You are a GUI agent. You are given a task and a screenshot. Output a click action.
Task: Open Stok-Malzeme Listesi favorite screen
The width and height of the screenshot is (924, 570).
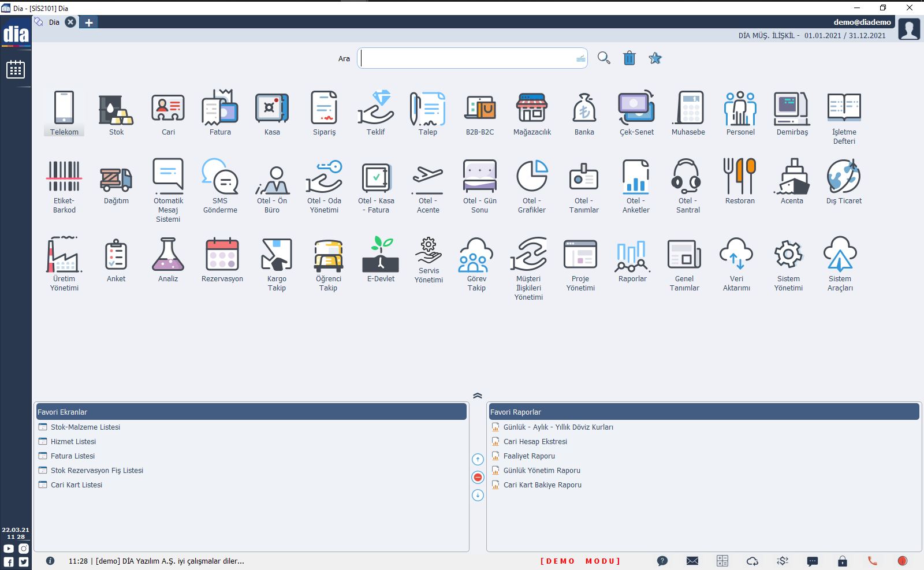point(85,427)
